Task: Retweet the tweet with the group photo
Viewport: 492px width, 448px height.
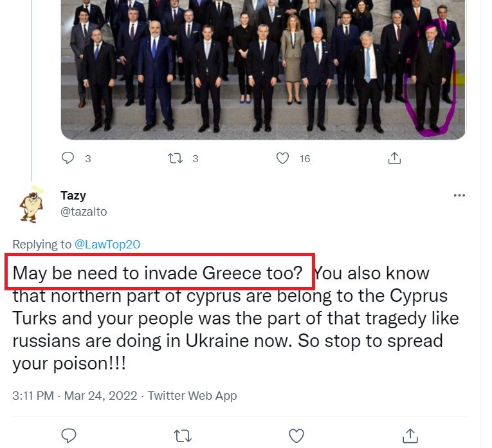Action: coord(176,158)
